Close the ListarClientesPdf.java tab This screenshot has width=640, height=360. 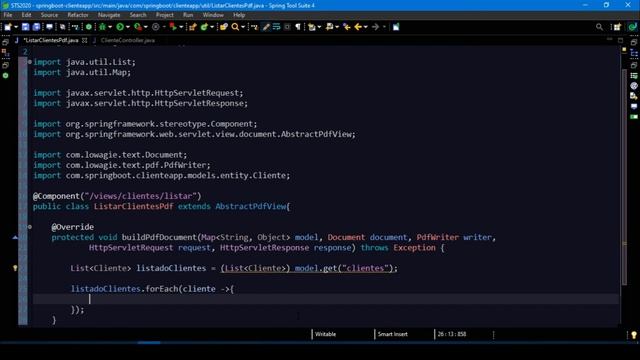pyautogui.click(x=85, y=40)
